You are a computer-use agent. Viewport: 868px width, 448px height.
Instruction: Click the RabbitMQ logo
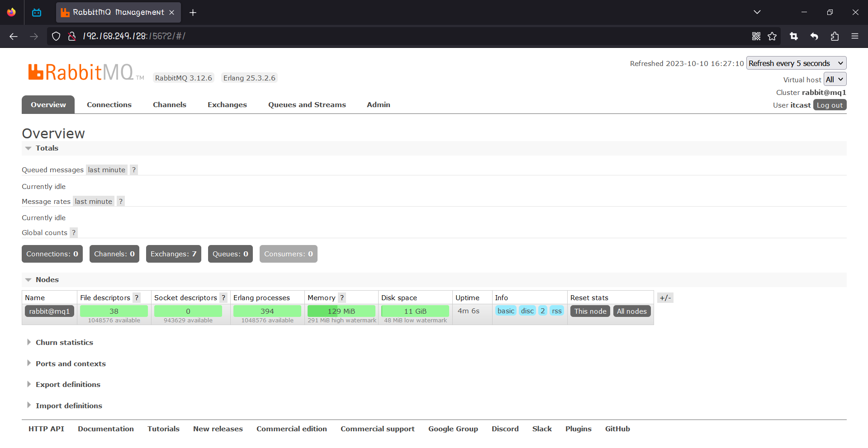point(86,72)
